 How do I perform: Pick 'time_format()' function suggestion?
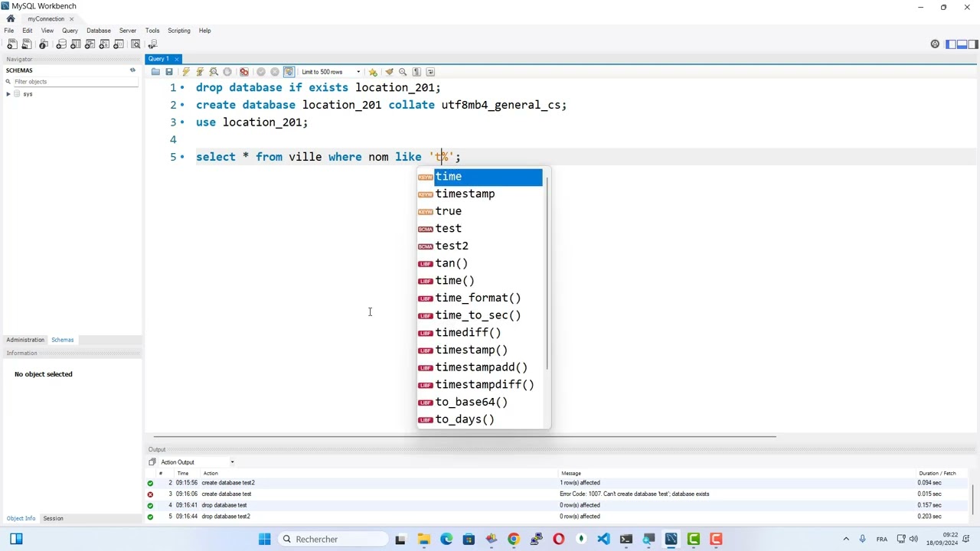point(479,298)
